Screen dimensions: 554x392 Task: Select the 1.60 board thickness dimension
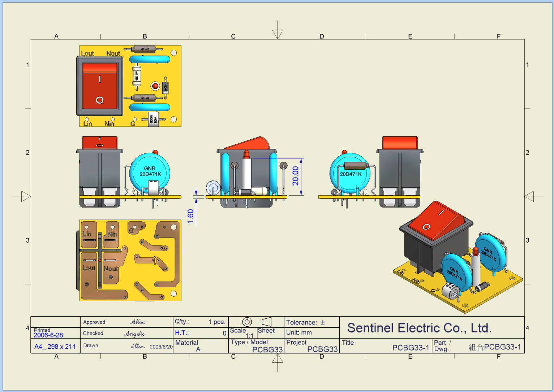point(191,216)
